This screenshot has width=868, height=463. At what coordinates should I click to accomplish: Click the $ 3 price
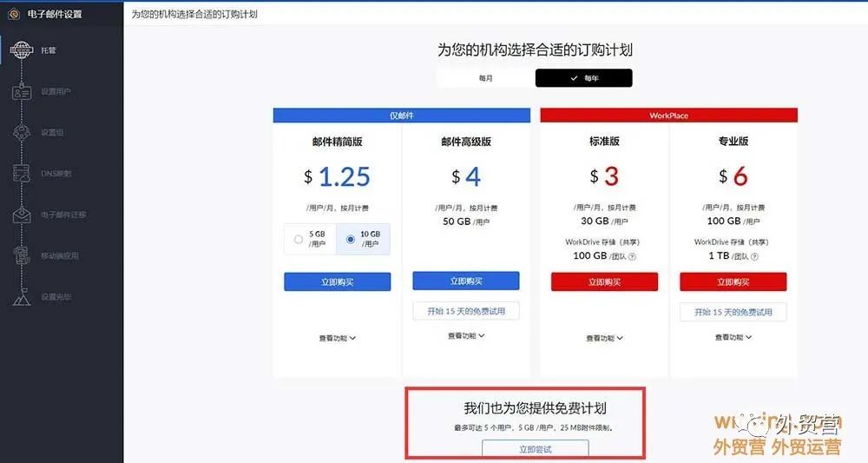coord(604,176)
